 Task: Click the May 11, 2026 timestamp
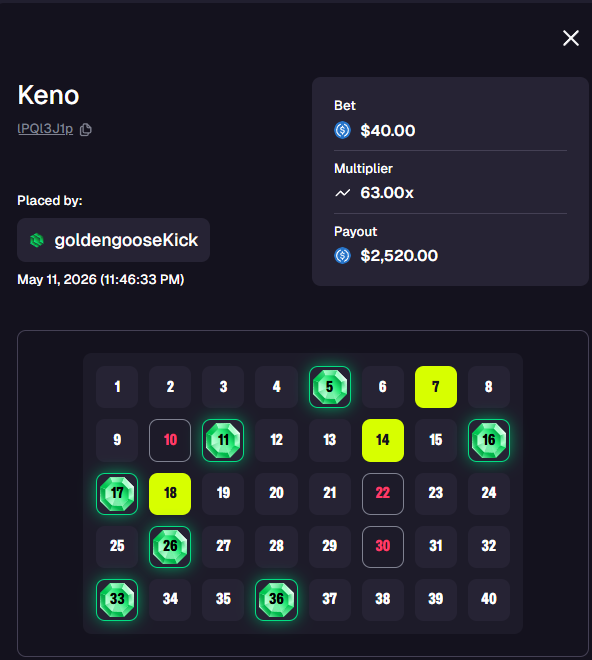tap(101, 279)
